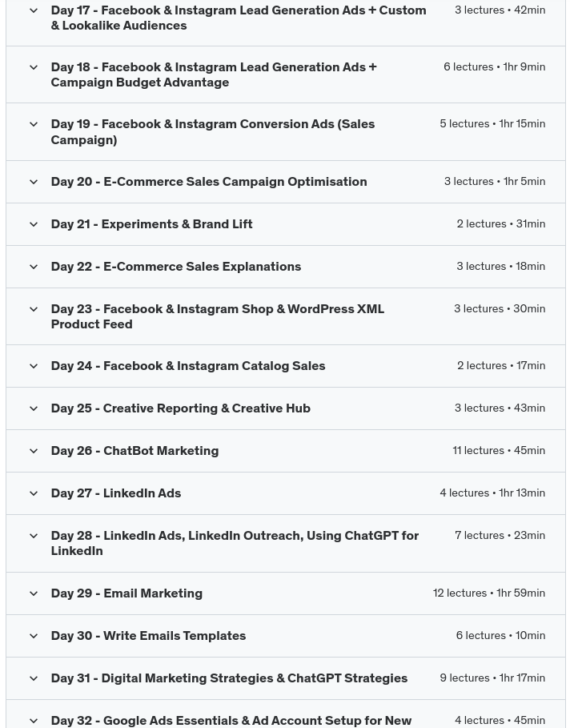The width and height of the screenshot is (570, 728).
Task: Click chevron beside Day 19 Conversion Ads
Action: 34,124
